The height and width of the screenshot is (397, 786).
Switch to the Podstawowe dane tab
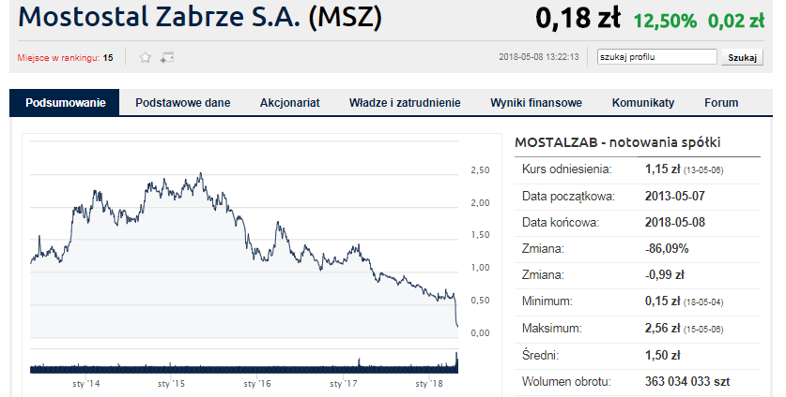182,103
